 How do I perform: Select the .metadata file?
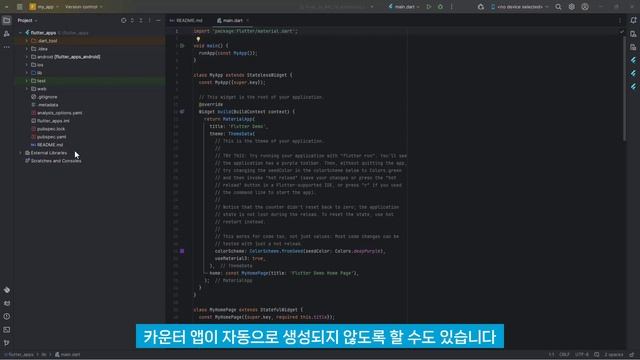click(44, 105)
